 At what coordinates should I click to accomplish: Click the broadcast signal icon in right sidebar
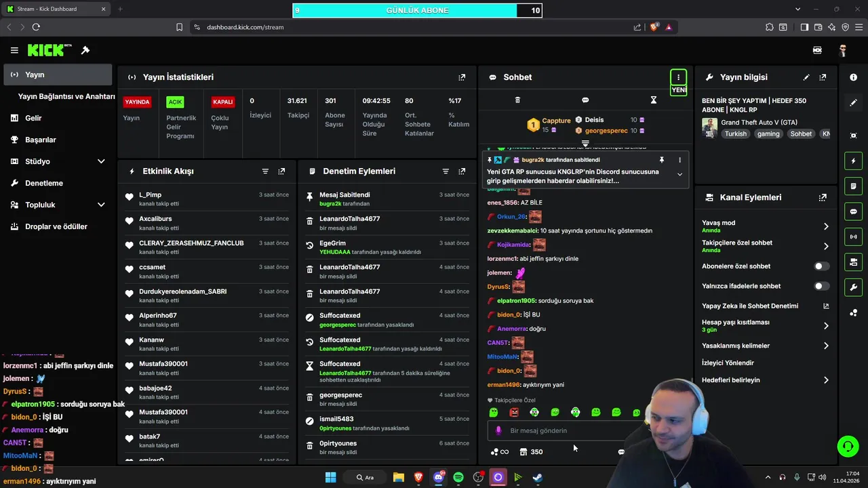point(853,237)
